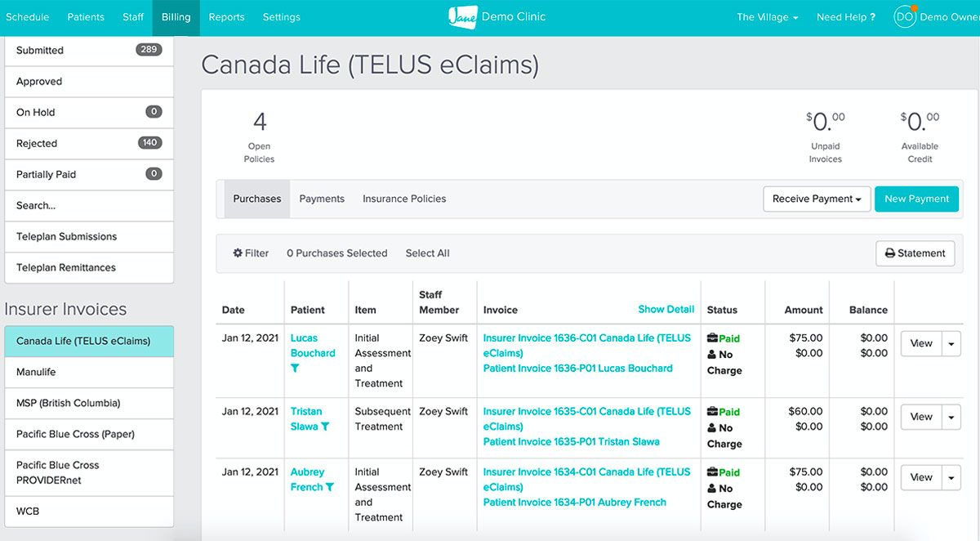
Task: Open the Reports menu
Action: [226, 17]
